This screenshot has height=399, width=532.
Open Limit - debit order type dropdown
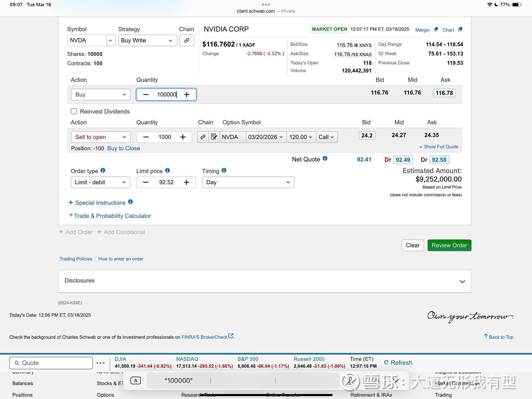click(101, 182)
